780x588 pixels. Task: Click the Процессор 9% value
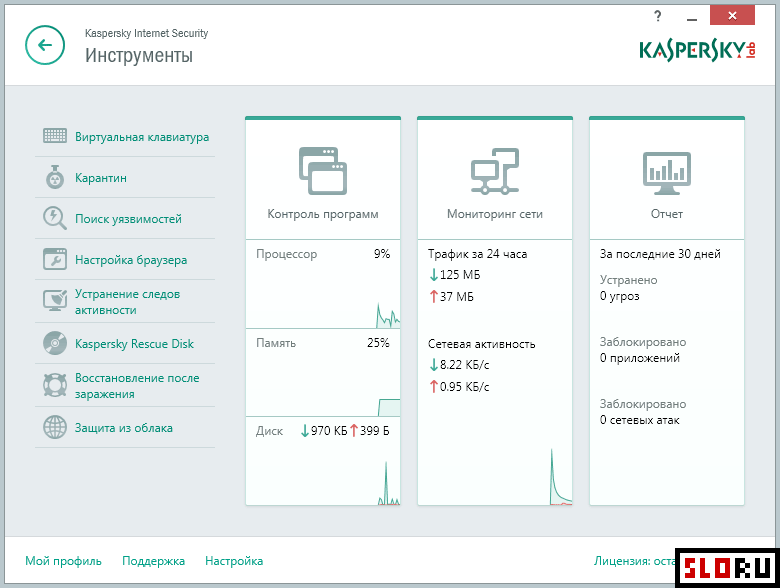point(382,254)
